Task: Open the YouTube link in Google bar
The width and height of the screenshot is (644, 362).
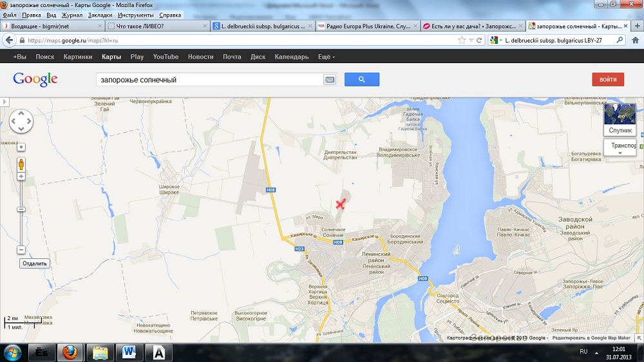Action: pos(166,57)
